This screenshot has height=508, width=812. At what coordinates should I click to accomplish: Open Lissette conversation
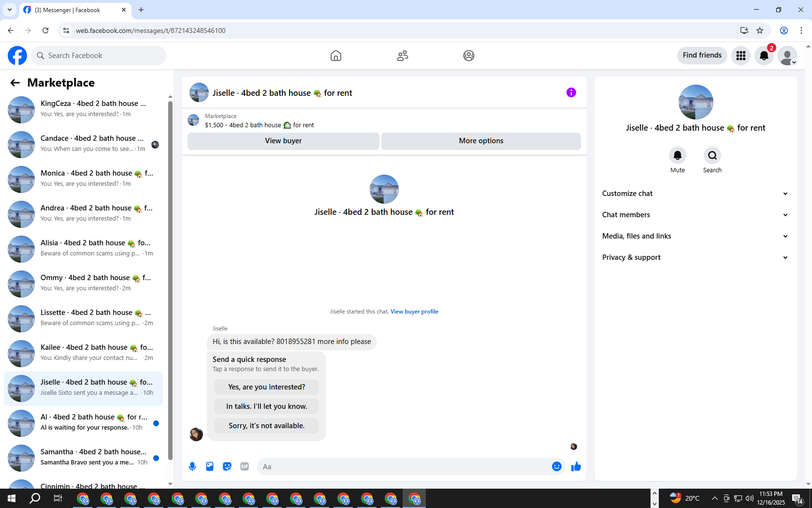[83, 318]
